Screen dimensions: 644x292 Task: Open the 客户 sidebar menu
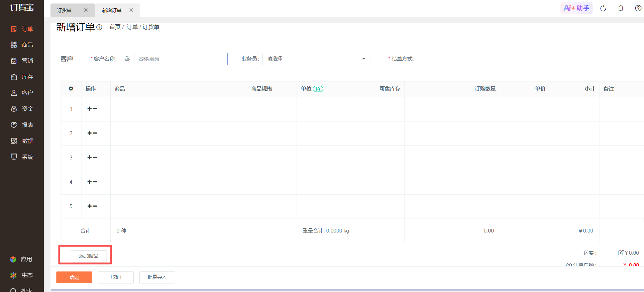tap(22, 93)
